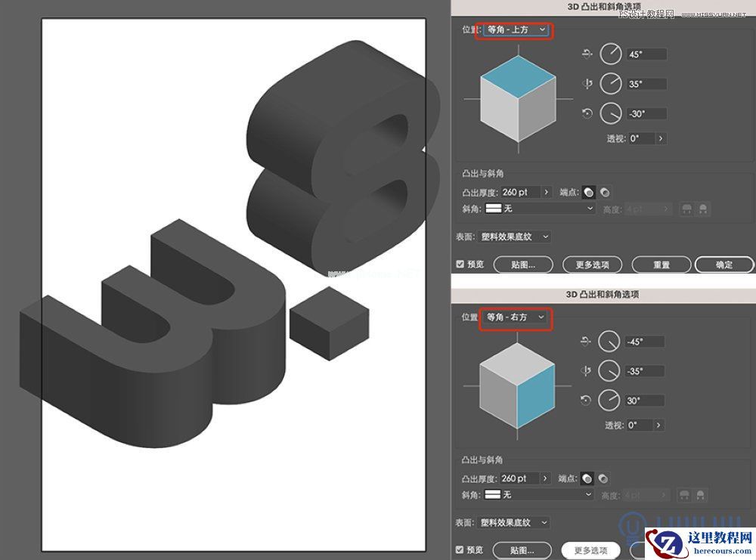Open bevel 无 dropdown in upper dialog
756x560 pixels.
(x=540, y=209)
